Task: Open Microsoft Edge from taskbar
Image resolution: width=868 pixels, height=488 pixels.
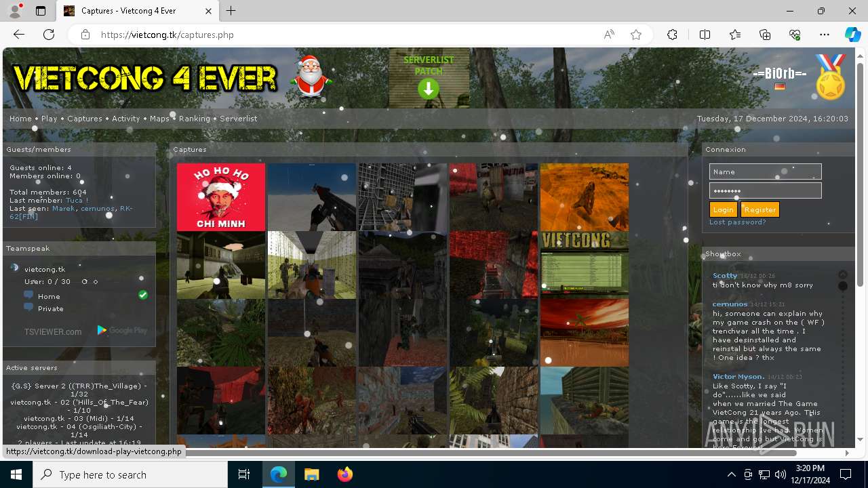Action: click(279, 474)
